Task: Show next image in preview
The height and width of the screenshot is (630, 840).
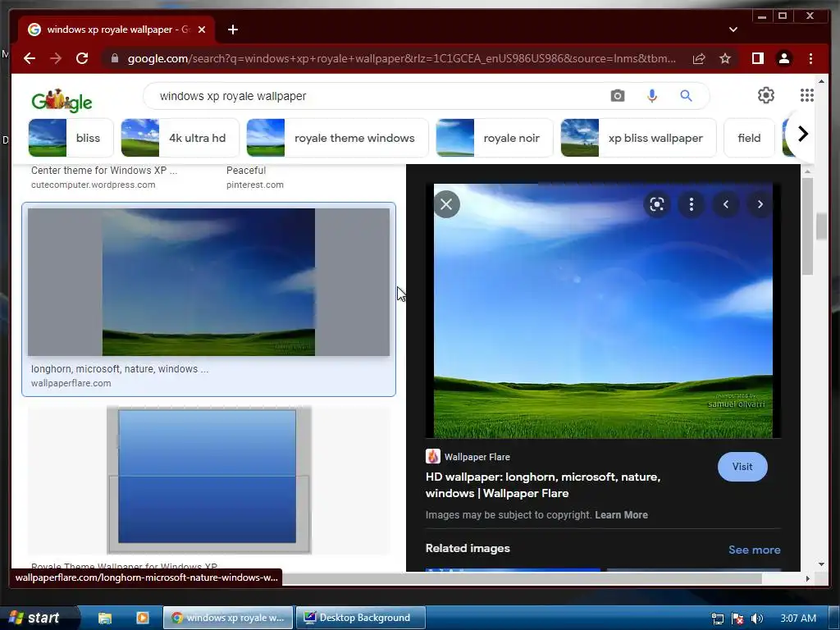Action: (x=760, y=204)
